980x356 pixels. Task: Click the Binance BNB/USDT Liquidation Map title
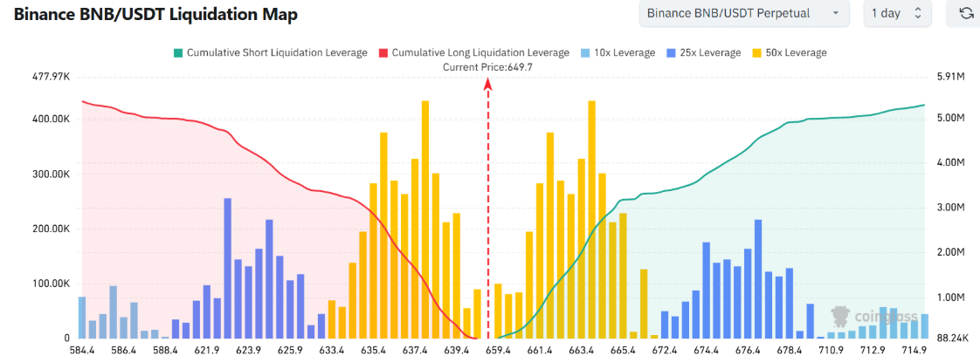click(155, 14)
